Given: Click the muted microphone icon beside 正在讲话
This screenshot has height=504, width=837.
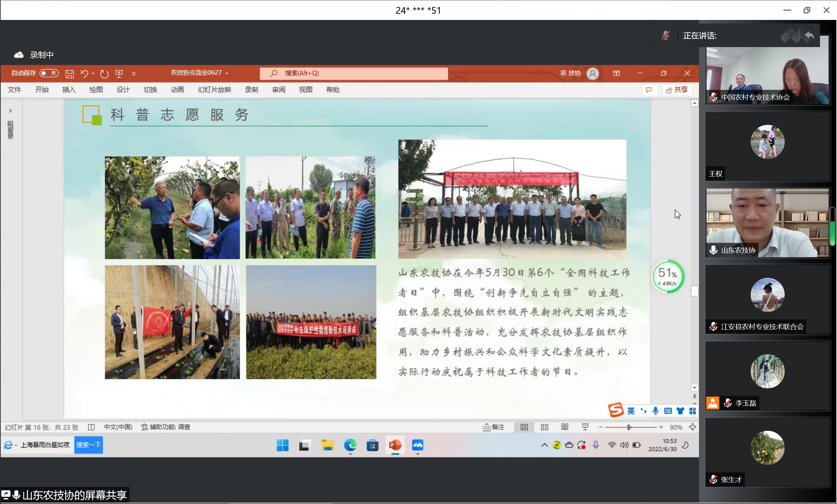Looking at the screenshot, I should click(665, 36).
